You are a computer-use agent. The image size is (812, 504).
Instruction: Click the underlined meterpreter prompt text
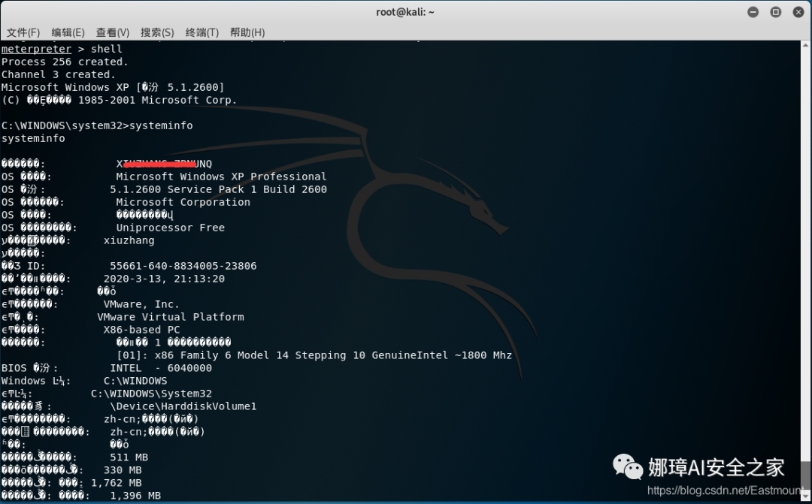[36, 49]
